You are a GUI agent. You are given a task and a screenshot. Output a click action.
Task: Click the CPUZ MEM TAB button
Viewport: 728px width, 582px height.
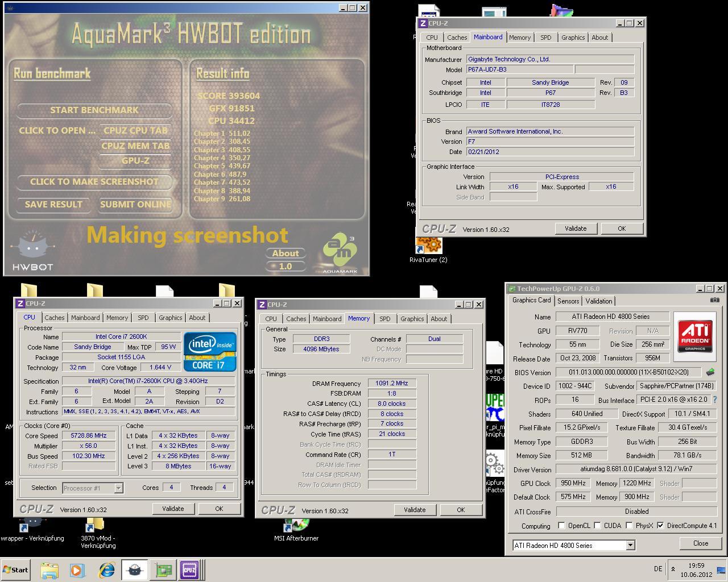click(135, 145)
